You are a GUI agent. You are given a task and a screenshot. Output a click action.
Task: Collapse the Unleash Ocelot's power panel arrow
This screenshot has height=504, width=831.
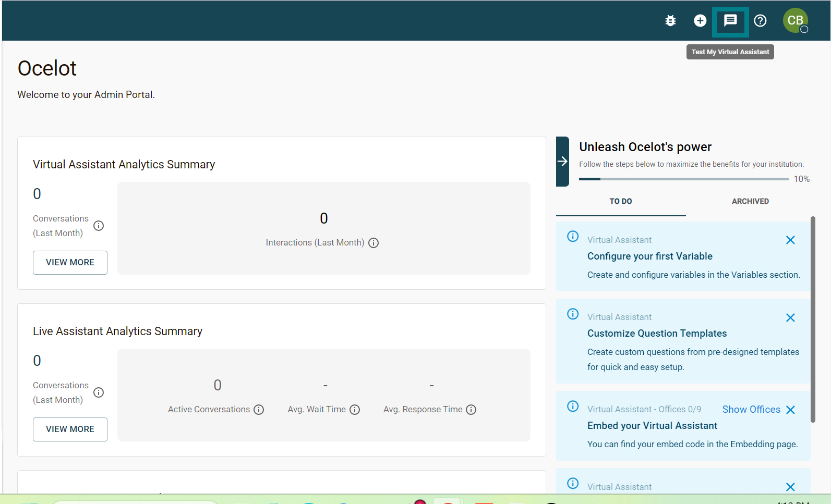pos(562,162)
